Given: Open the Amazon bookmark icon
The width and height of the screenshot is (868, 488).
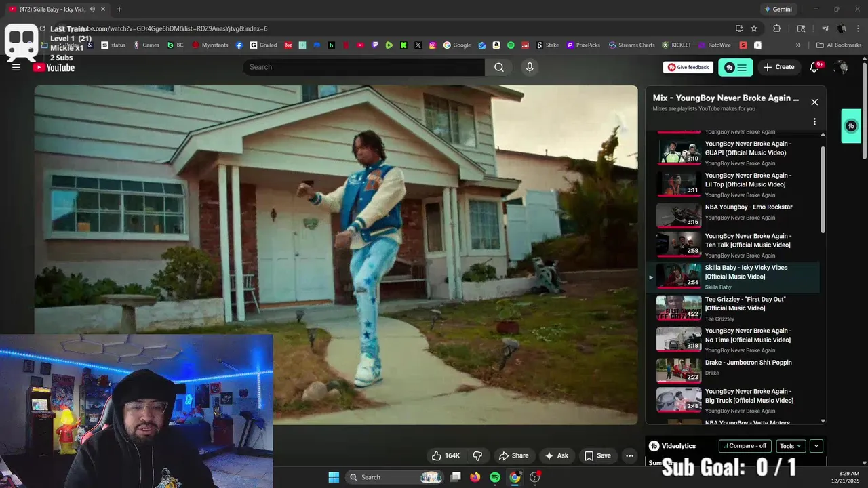Looking at the screenshot, I should coord(496,45).
